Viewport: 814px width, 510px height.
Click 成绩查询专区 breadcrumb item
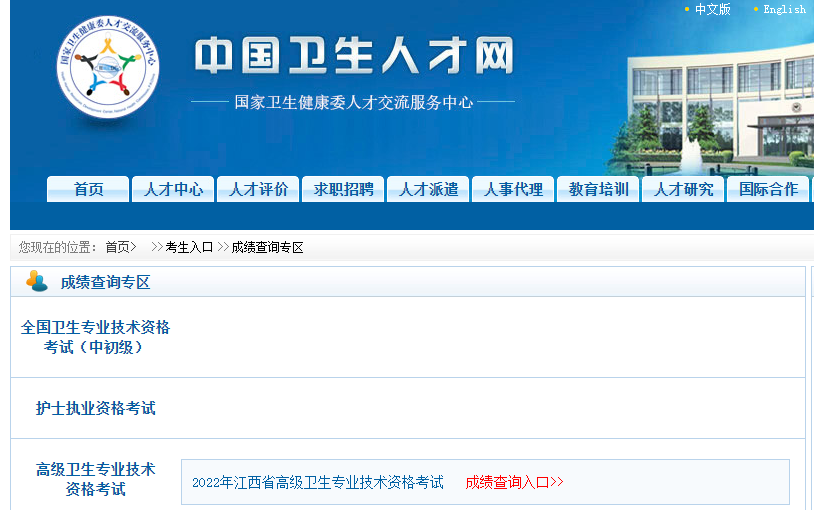pyautogui.click(x=267, y=247)
